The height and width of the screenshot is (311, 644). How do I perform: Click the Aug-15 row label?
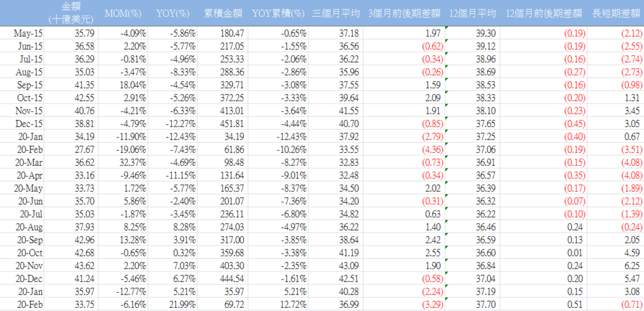[x=28, y=72]
